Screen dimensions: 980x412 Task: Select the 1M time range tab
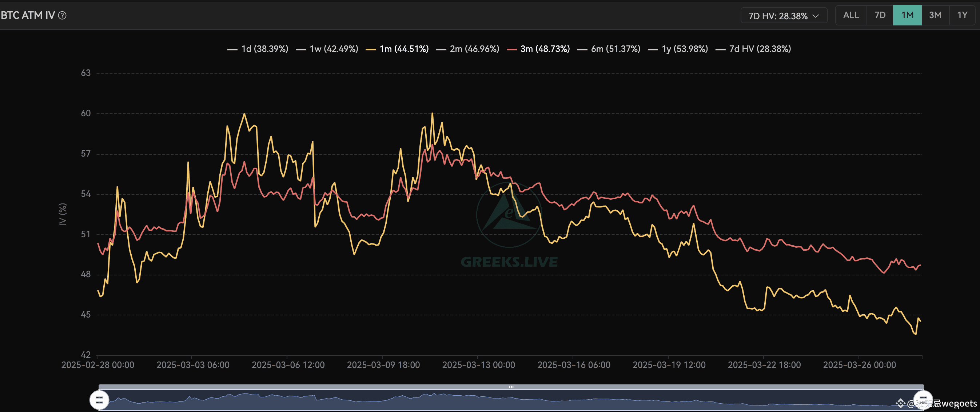click(907, 15)
